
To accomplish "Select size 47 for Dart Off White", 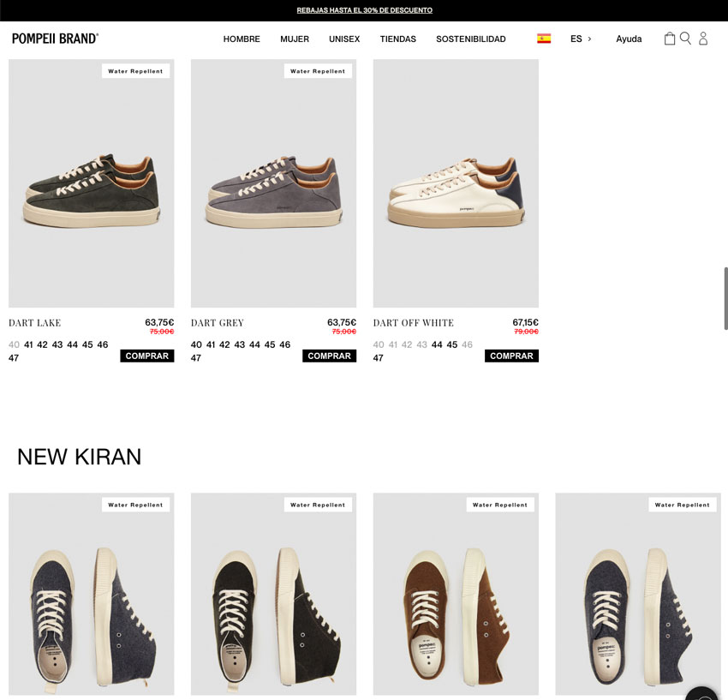I will (x=379, y=358).
